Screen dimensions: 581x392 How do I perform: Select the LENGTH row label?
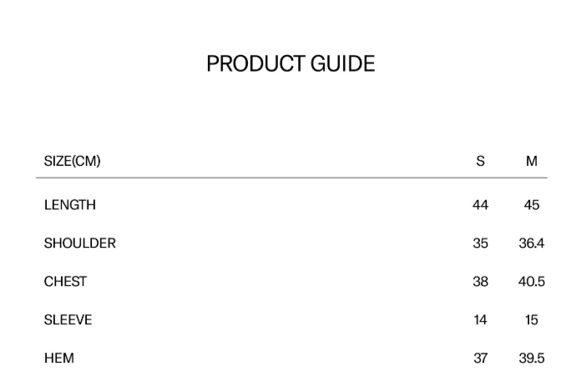(x=70, y=205)
